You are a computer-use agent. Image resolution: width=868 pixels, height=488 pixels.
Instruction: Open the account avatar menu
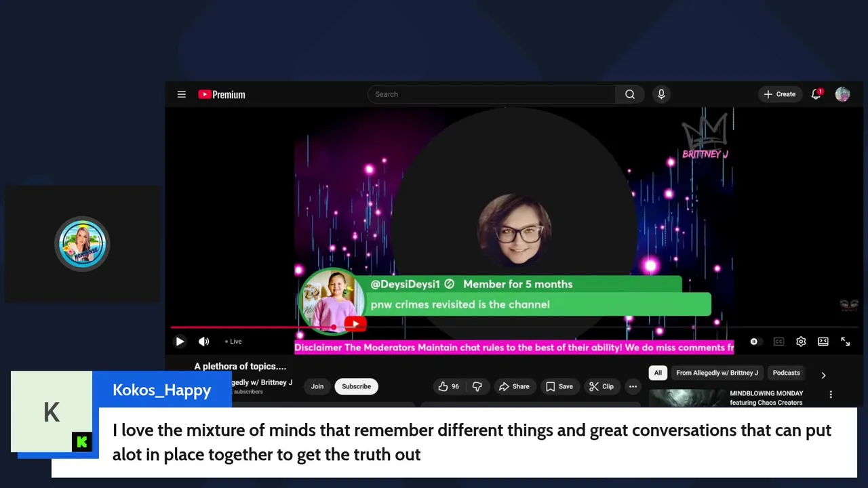842,94
